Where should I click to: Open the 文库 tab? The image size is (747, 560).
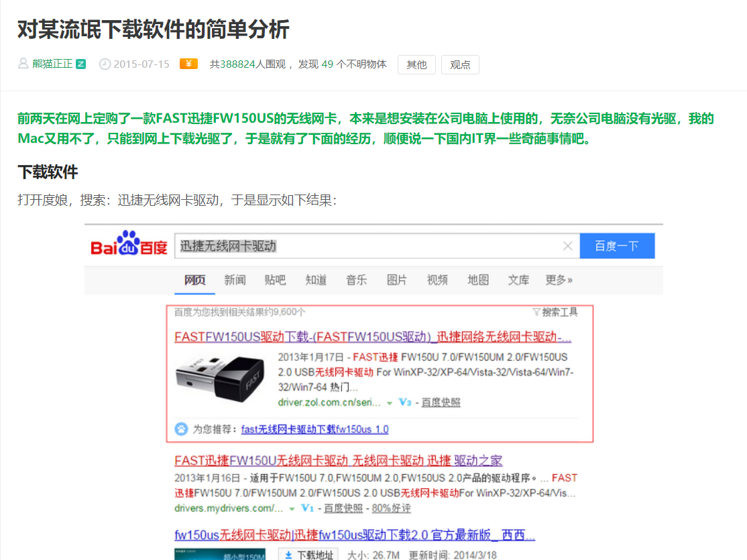(518, 280)
